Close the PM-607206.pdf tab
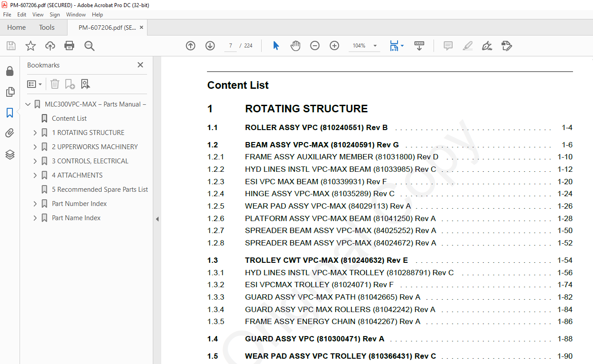 [141, 28]
